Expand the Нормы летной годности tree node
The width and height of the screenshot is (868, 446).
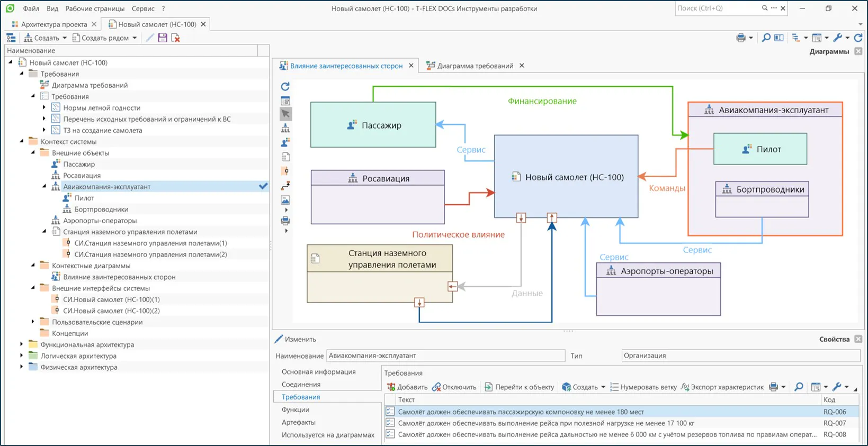coord(44,107)
